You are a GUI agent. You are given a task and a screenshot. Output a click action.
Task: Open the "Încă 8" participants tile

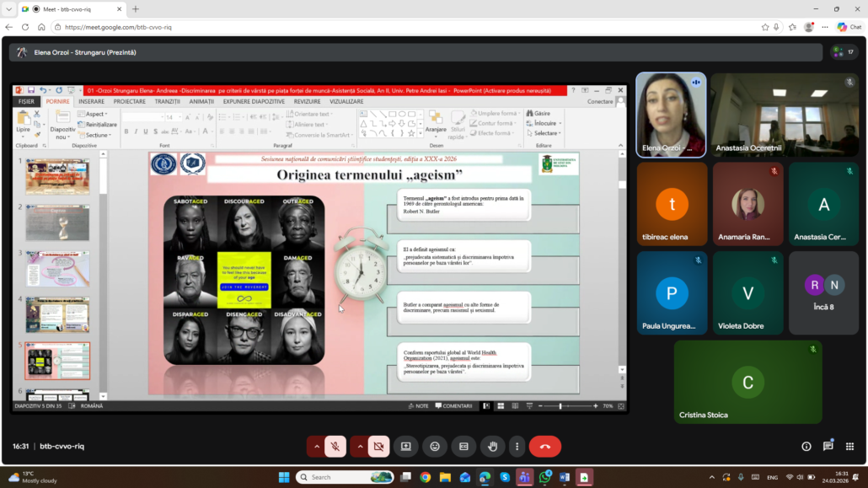click(x=823, y=293)
